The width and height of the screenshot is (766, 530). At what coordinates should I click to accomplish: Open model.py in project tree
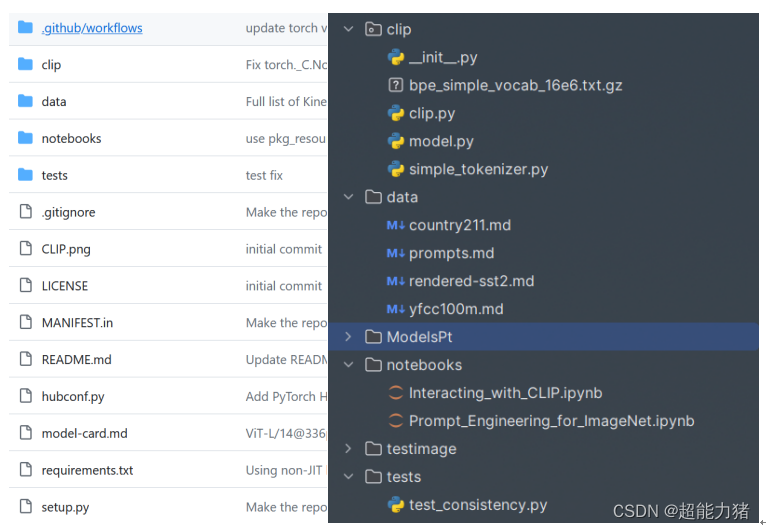pos(441,141)
